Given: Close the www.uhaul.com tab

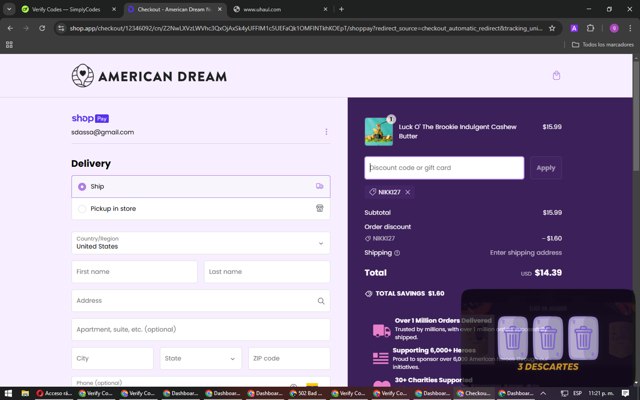Looking at the screenshot, I should [x=325, y=9].
